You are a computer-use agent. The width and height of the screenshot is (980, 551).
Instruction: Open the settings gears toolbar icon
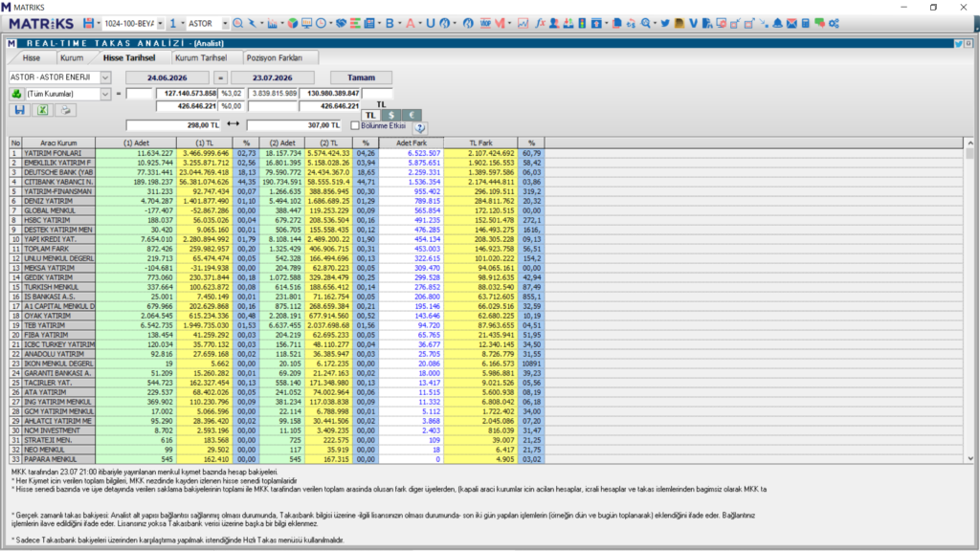(835, 23)
